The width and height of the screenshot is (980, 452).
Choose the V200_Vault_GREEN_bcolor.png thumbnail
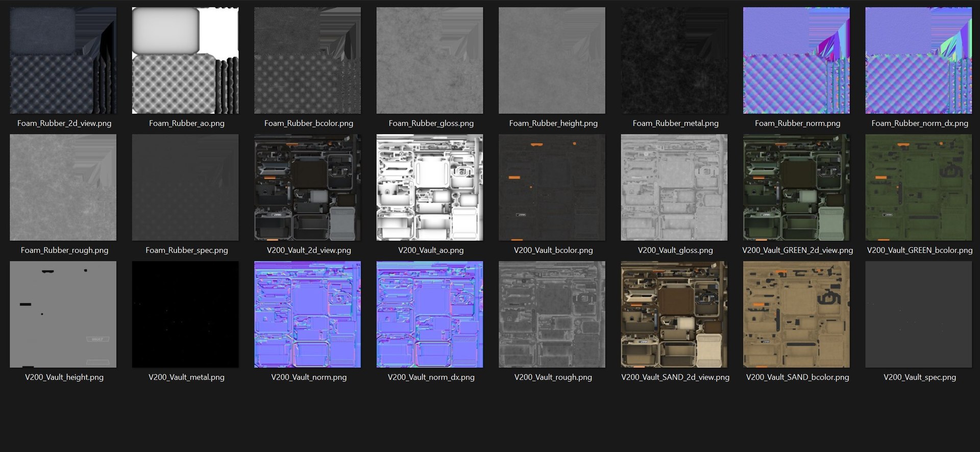point(919,187)
